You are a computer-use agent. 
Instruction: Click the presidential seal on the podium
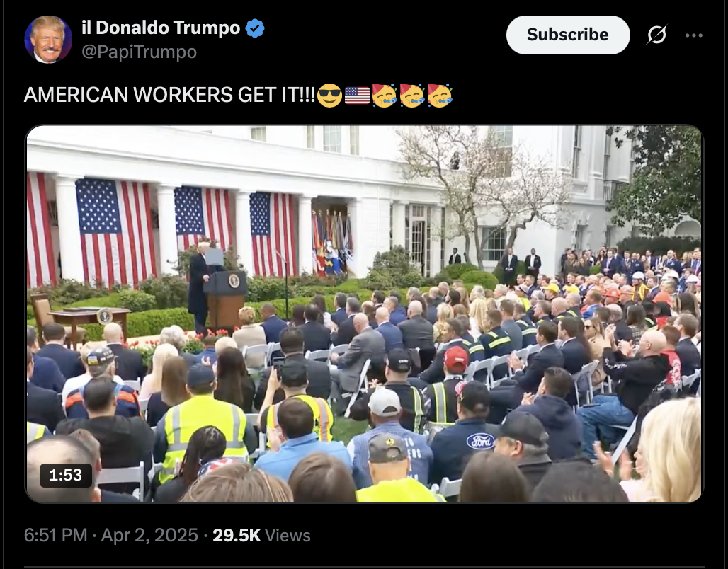(234, 280)
